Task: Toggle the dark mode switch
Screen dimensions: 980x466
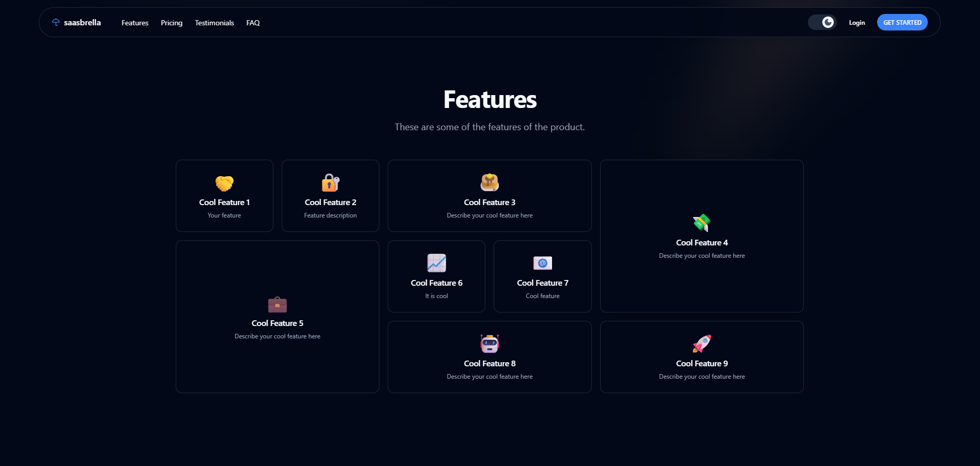Action: click(822, 22)
